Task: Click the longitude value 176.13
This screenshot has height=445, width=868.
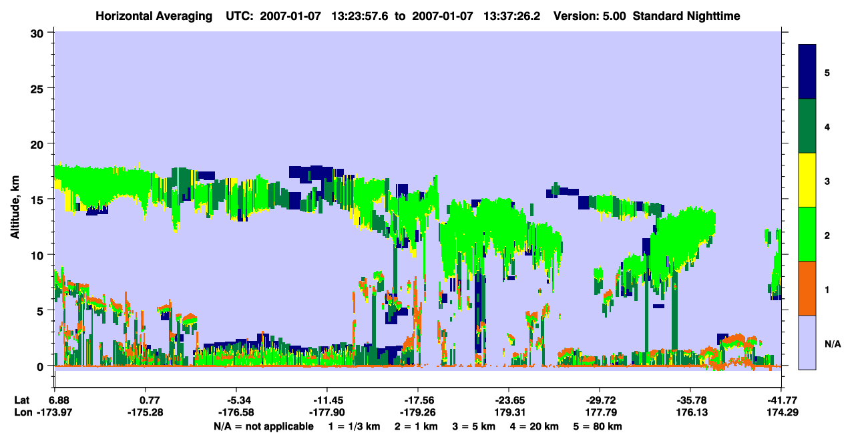Action: pos(690,412)
